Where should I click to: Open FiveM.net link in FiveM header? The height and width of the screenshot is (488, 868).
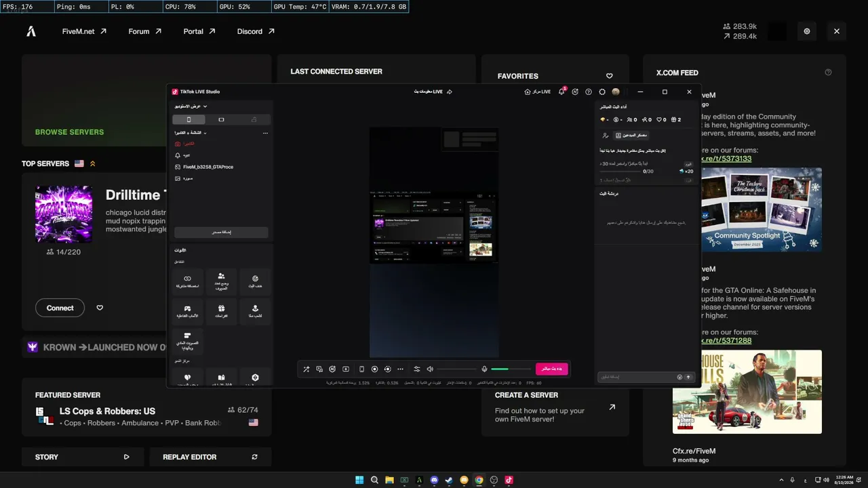point(84,31)
